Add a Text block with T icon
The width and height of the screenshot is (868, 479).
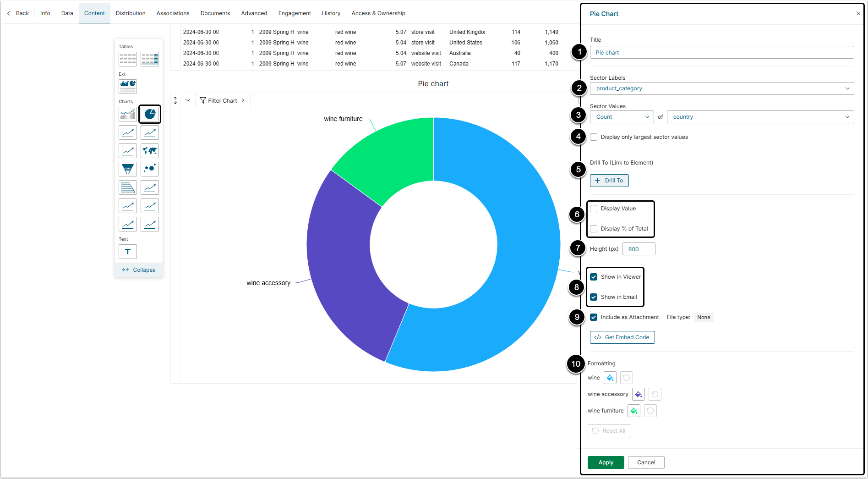point(128,252)
